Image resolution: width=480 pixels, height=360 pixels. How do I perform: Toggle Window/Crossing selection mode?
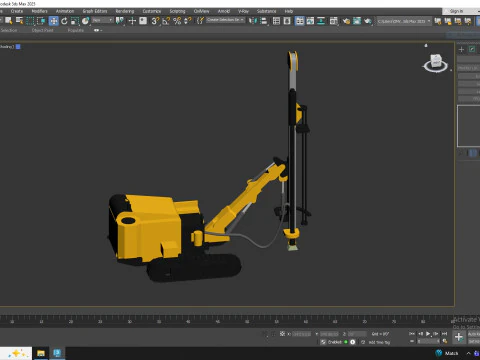pyautogui.click(x=41, y=21)
